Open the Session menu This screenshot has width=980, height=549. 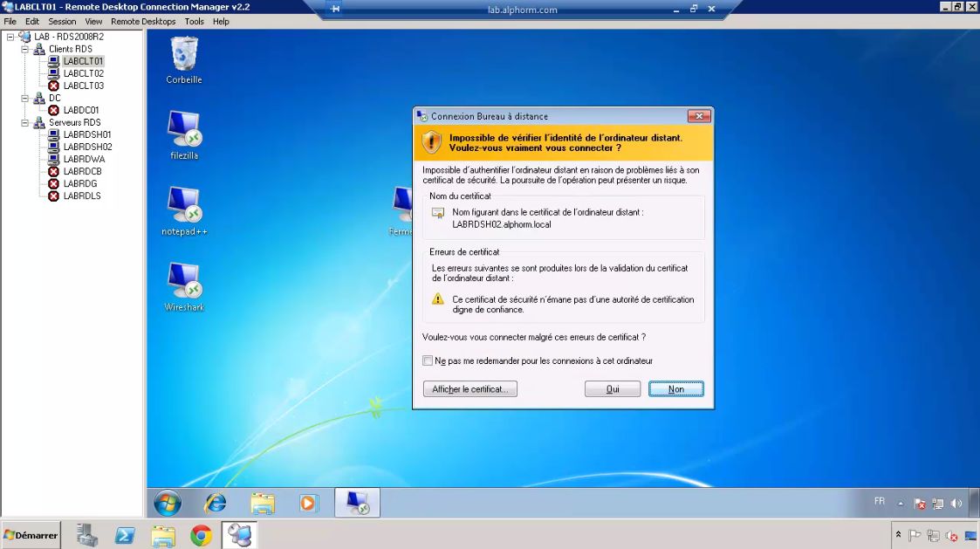pos(62,21)
